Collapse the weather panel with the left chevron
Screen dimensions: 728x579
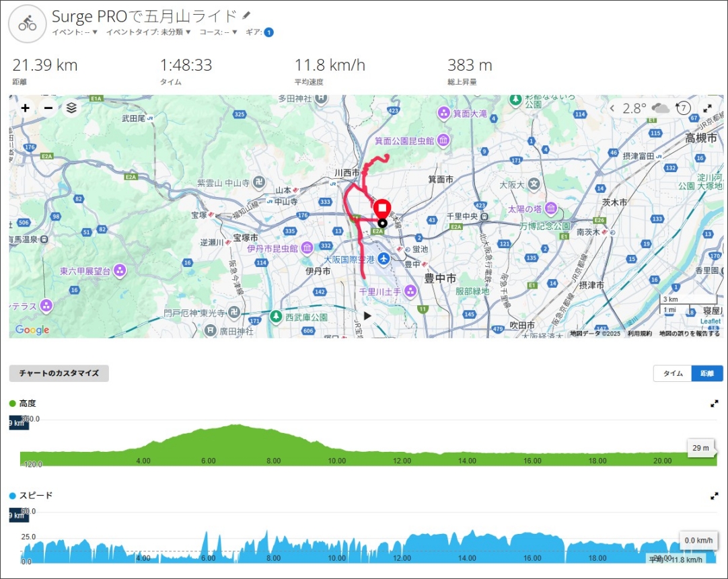pyautogui.click(x=612, y=108)
